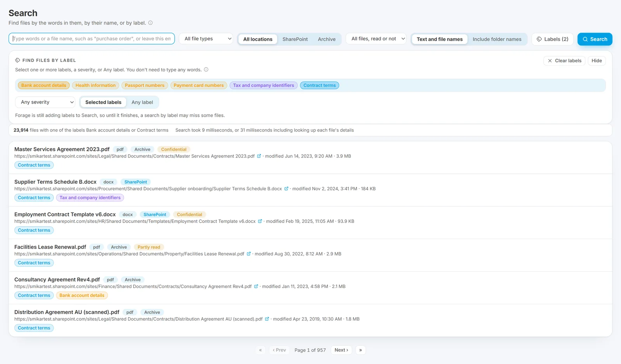Open external link icon for Consultancy Agreement Rev4.pdf
This screenshot has height=364, width=621.
256,287
